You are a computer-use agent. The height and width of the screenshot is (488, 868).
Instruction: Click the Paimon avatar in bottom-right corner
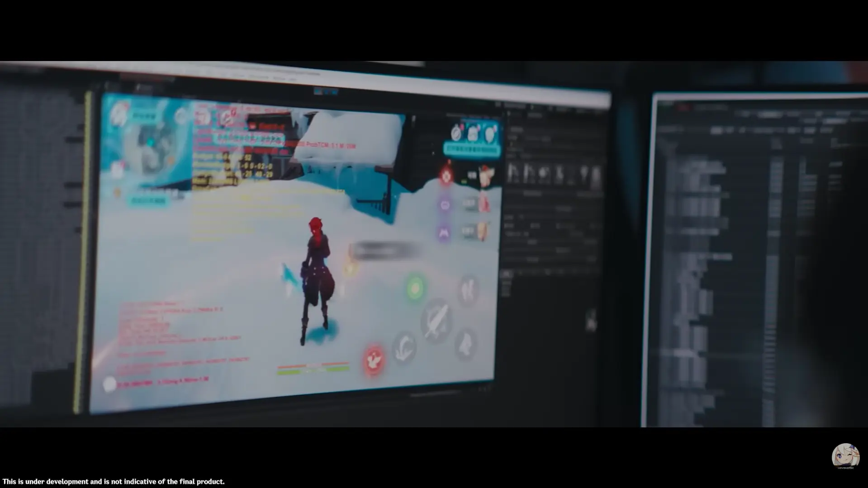click(845, 456)
